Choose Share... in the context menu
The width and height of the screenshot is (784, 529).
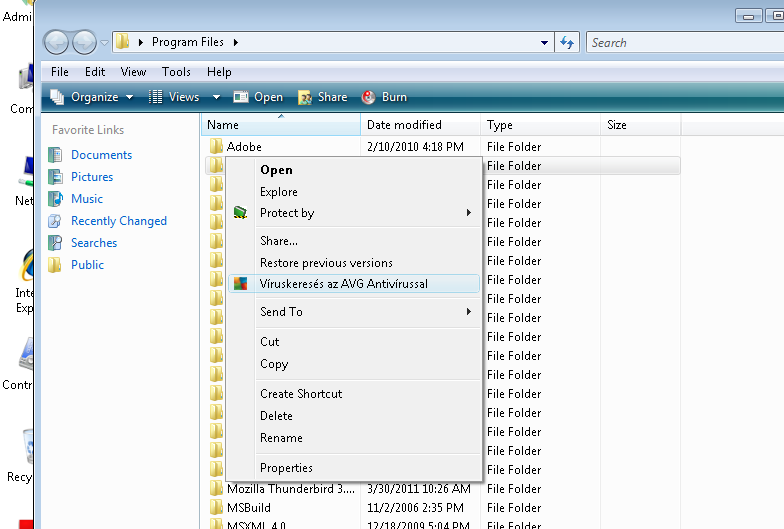pyautogui.click(x=354, y=241)
